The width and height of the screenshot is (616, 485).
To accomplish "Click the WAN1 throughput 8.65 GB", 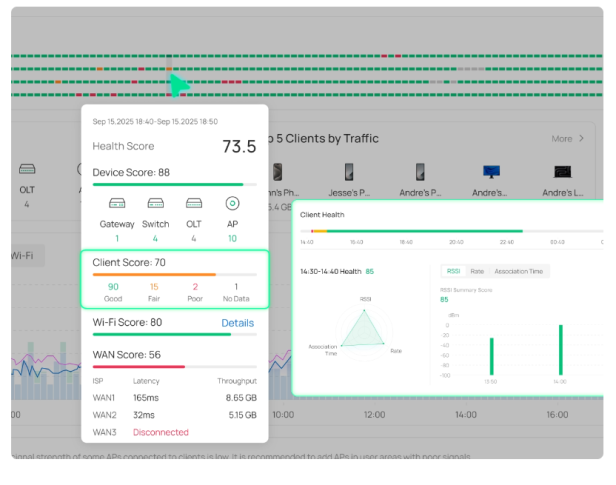I will click(x=241, y=398).
